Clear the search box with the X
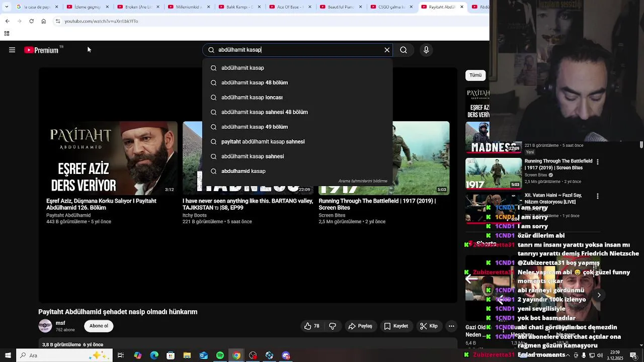This screenshot has height=362, width=644. coord(387,50)
